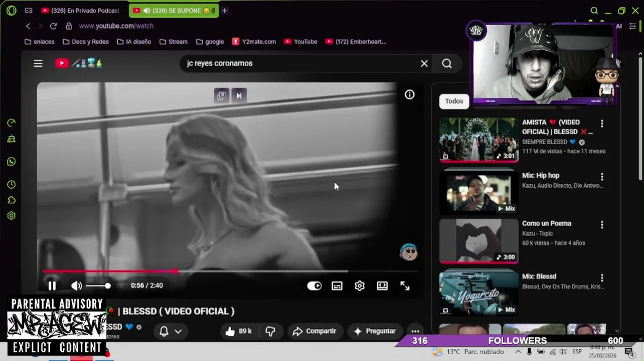Open the GX Cleaner icon in sidebar
Screen dimensions: 644x361
pyautogui.click(x=12, y=139)
